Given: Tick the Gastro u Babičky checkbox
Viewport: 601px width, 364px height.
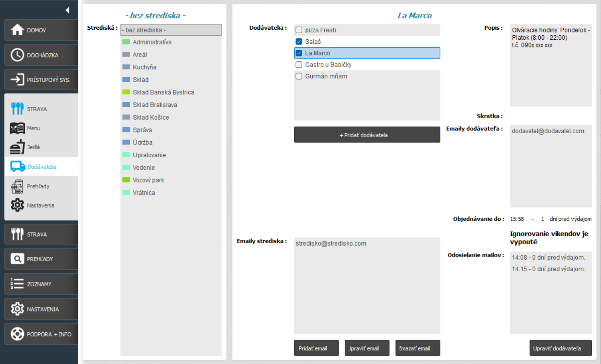Looking at the screenshot, I should [299, 65].
